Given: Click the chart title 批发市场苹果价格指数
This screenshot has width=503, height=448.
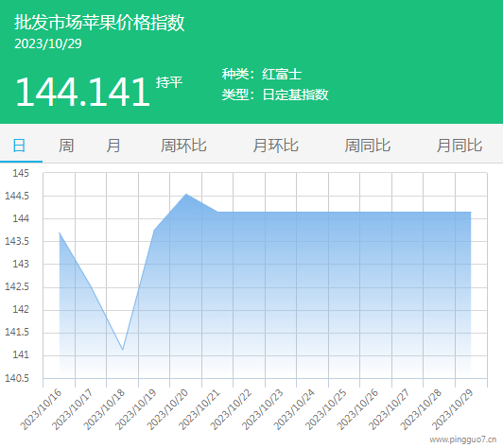Looking at the screenshot, I should tap(99, 23).
